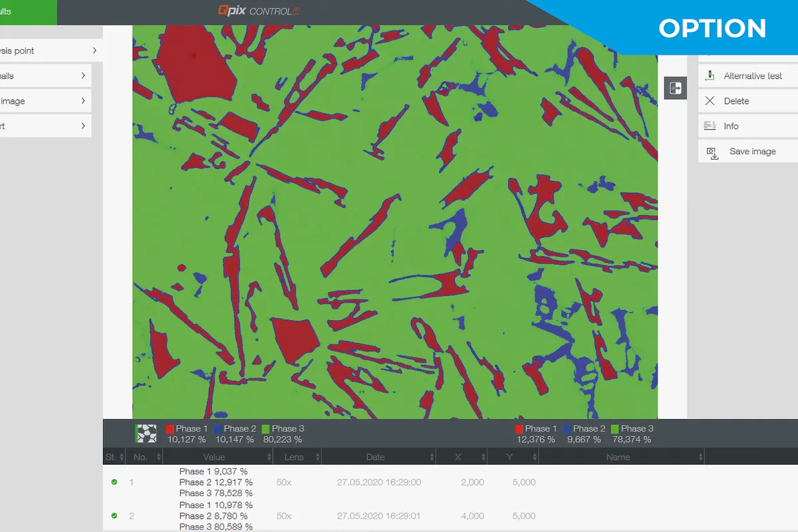Select result row 2 dated 16:29:01
Screen dimensions: 798x532
(x=378, y=515)
